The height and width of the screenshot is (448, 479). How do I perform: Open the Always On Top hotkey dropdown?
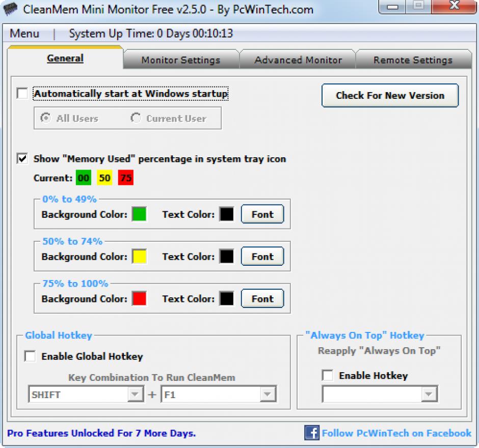tap(429, 394)
